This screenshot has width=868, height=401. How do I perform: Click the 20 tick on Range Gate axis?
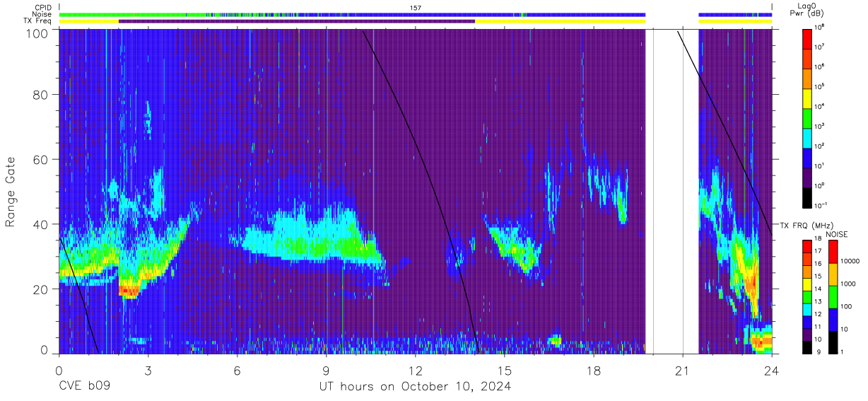(42, 289)
